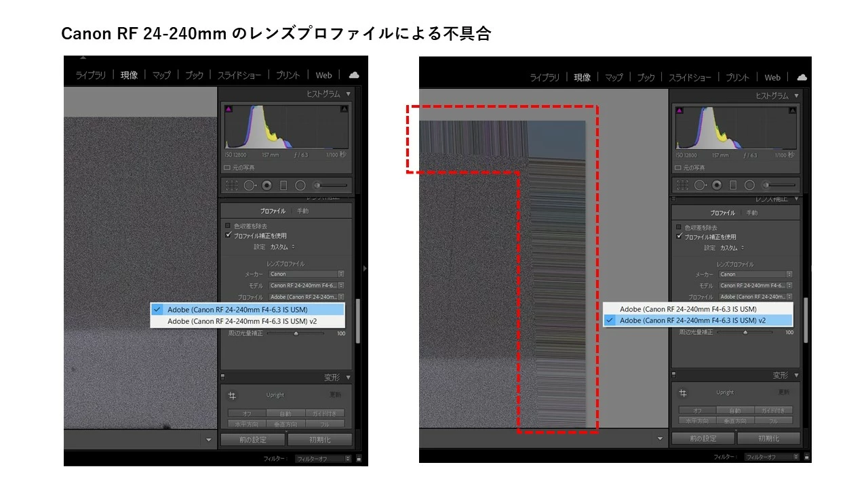This screenshot has width=868, height=488.
Task: Switch to マップ module in right screenshot
Action: (x=614, y=77)
